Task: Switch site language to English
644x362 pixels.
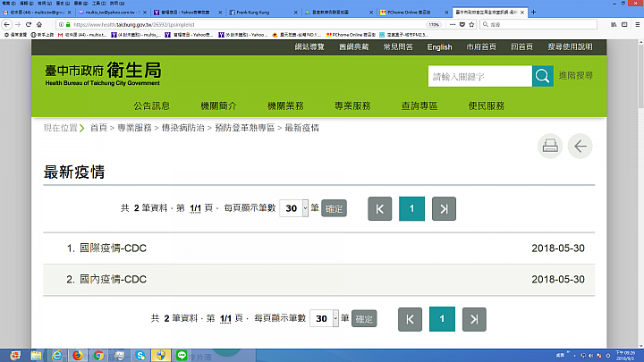Action: click(x=439, y=47)
